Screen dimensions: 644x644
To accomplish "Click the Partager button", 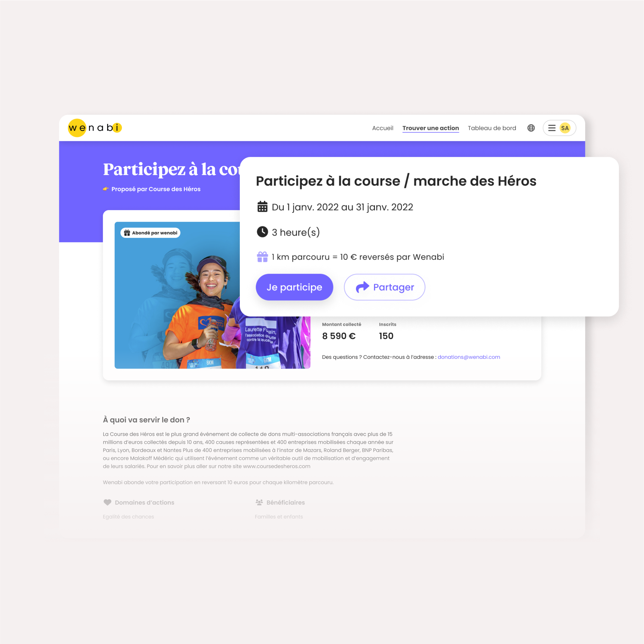I will click(384, 287).
